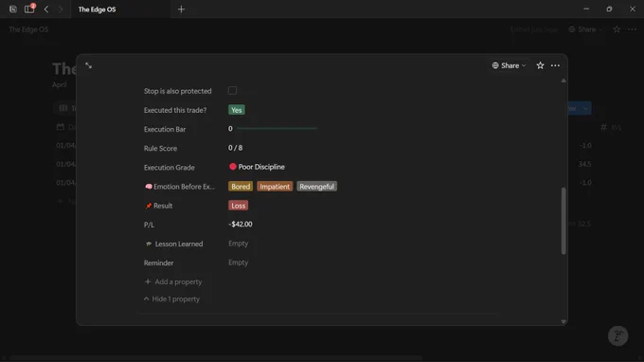Switch to The Edge OS tab
The width and height of the screenshot is (644, 362).
121,9
